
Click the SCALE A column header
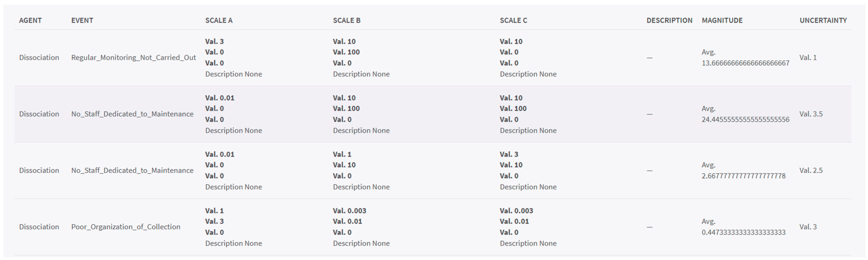[219, 20]
